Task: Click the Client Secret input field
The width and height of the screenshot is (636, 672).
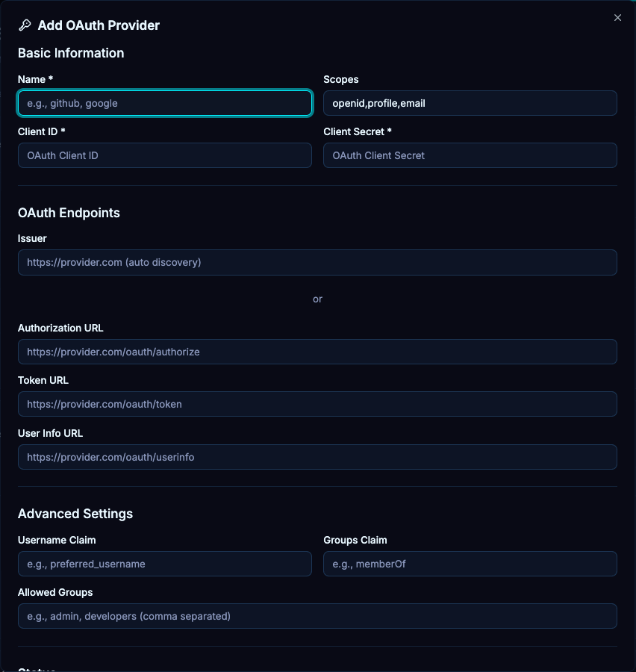Action: pos(470,155)
